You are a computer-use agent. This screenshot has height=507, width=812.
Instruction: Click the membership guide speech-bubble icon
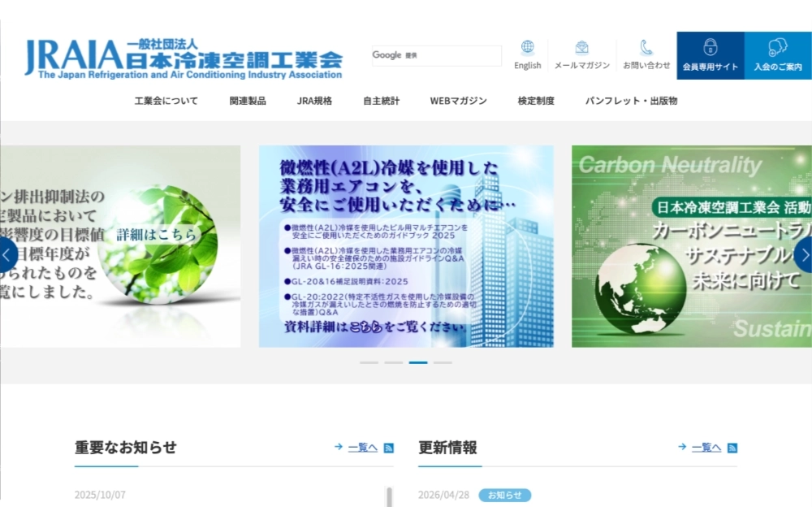(777, 46)
